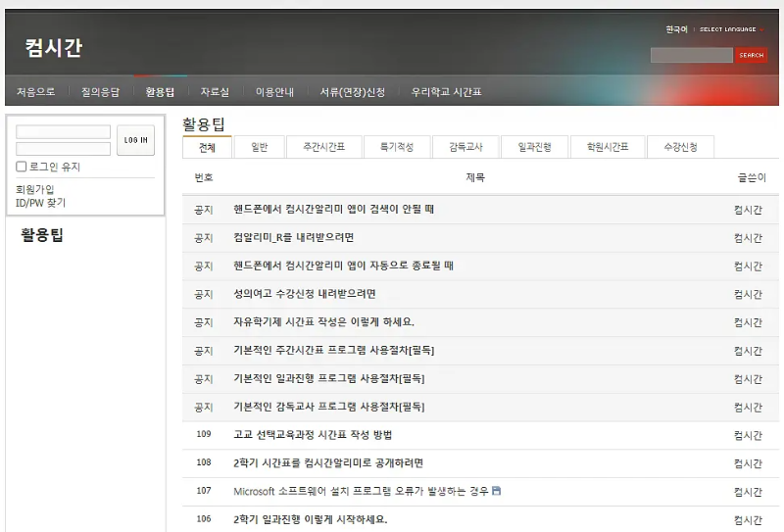
Task: Click post number 109
Action: coord(204,434)
